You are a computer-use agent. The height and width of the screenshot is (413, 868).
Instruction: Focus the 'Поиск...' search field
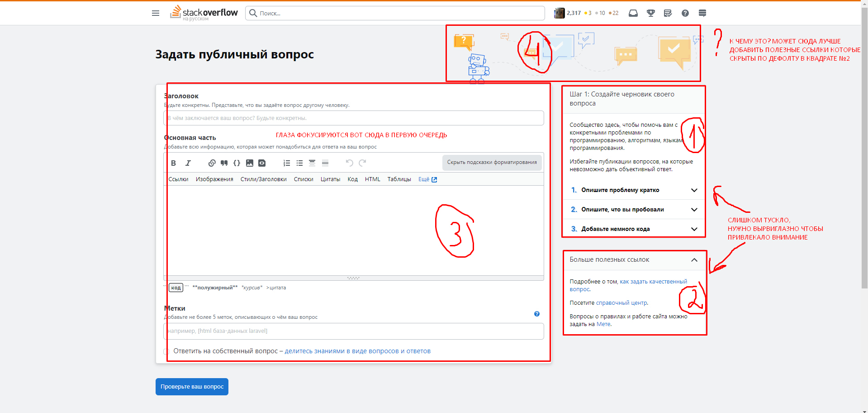point(395,13)
